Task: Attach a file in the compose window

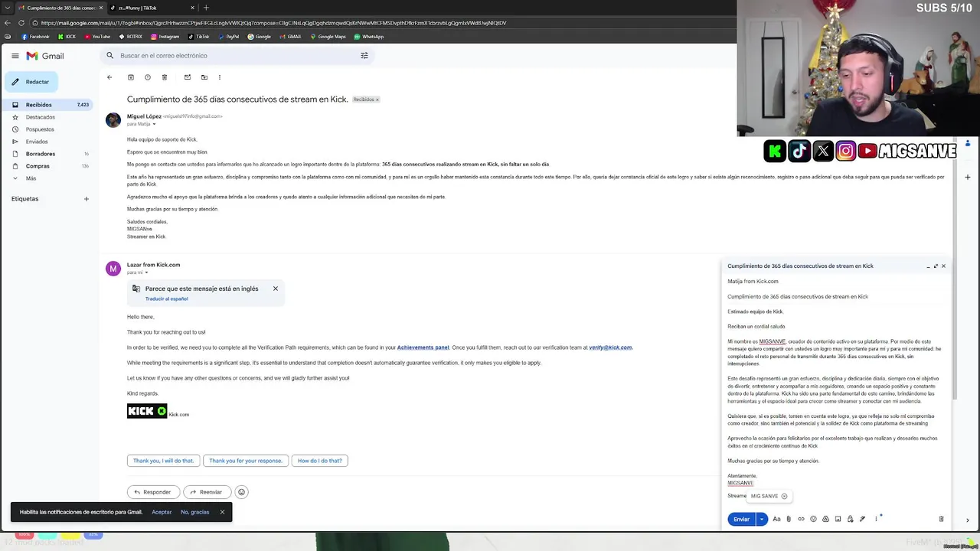Action: pyautogui.click(x=789, y=519)
